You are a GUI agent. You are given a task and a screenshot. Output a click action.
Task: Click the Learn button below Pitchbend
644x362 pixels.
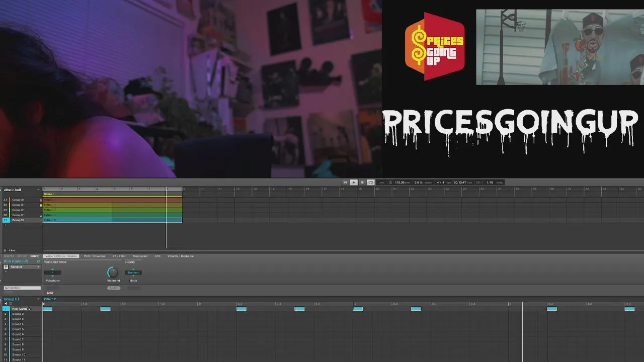113,288
